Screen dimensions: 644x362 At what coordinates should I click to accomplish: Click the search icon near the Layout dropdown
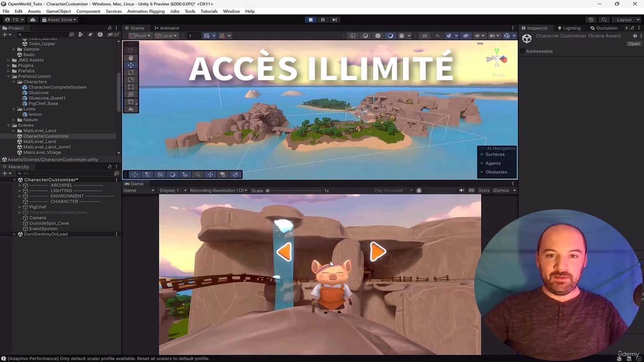click(x=604, y=19)
